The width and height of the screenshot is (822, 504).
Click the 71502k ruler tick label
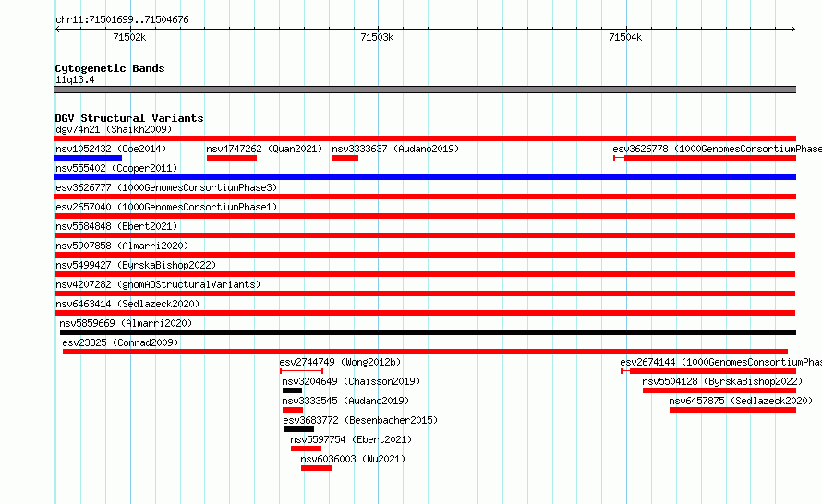pyautogui.click(x=129, y=37)
